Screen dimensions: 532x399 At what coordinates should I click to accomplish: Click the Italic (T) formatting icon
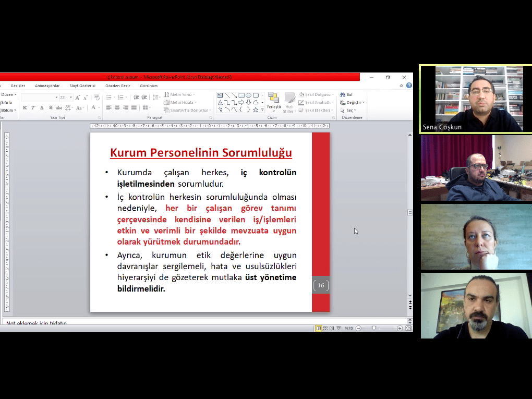(x=33, y=108)
